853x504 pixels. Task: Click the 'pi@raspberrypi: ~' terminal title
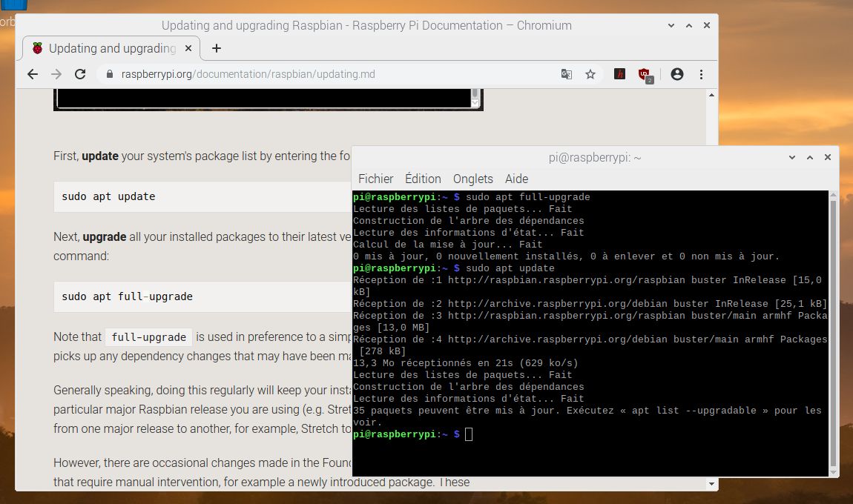(595, 158)
